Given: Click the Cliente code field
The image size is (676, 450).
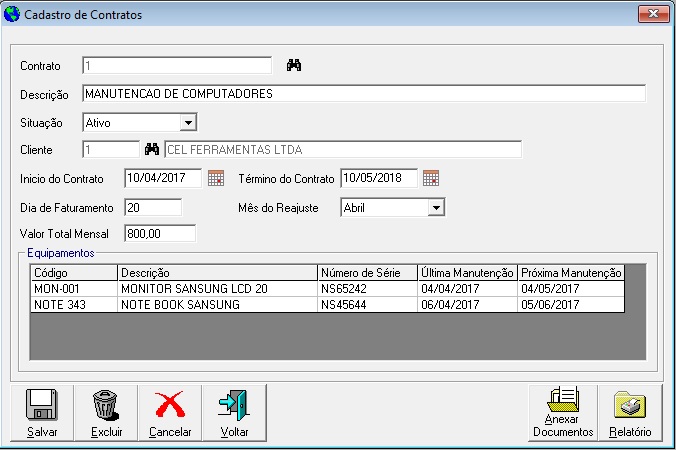Looking at the screenshot, I should click(x=111, y=150).
